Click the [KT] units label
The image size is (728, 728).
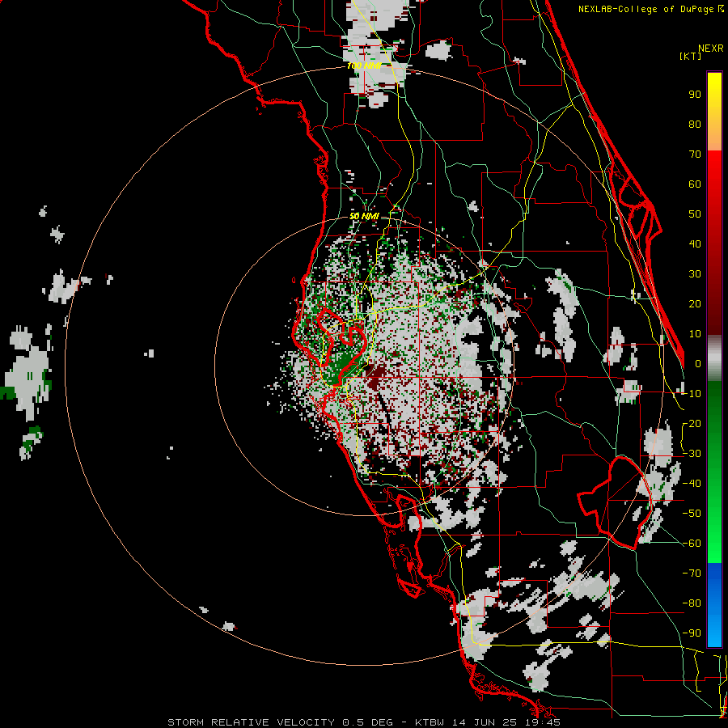point(690,56)
